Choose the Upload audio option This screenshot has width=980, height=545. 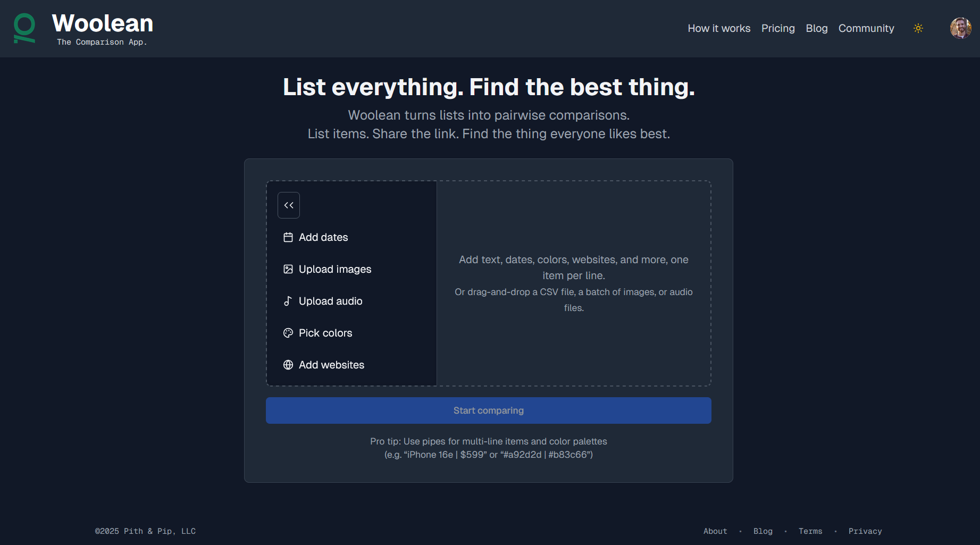pyautogui.click(x=351, y=301)
